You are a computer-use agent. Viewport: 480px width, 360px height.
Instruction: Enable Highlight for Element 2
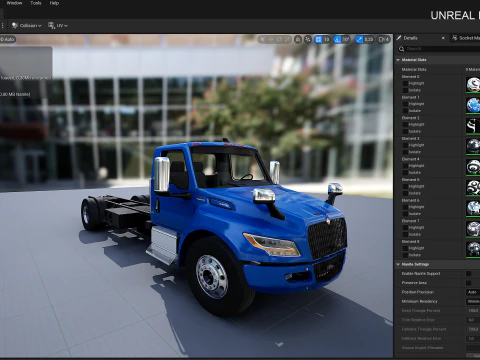pos(405,125)
